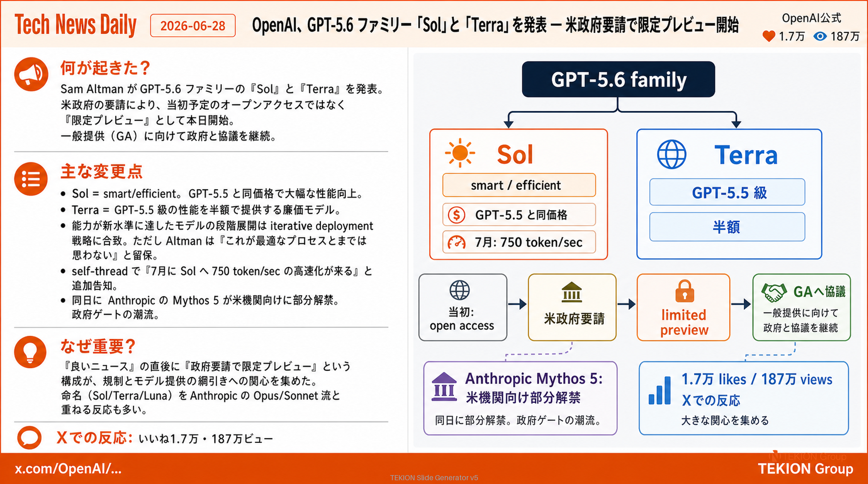The width and height of the screenshot is (868, 484).
Task: Click the なぜ重要？ section heading
Action: 98,346
